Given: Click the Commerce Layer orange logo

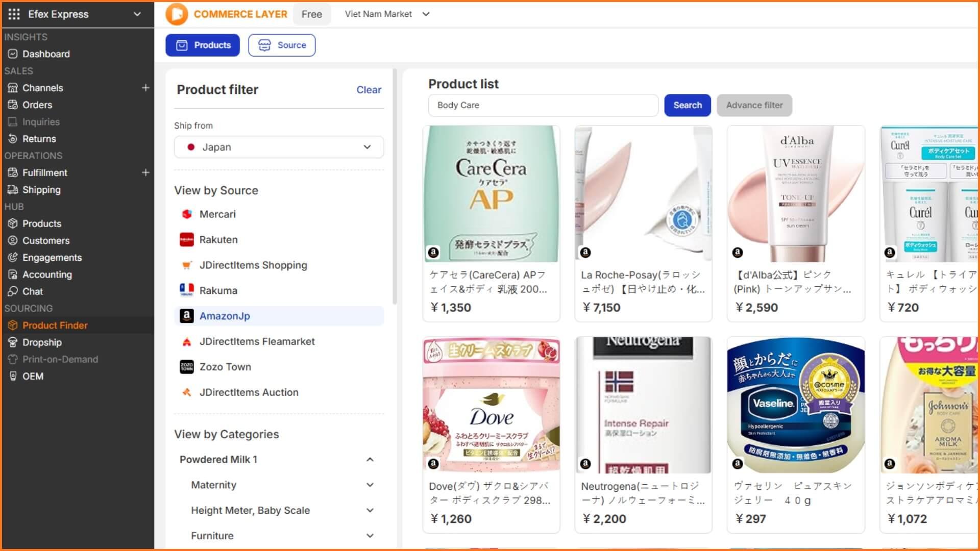Looking at the screenshot, I should 177,14.
